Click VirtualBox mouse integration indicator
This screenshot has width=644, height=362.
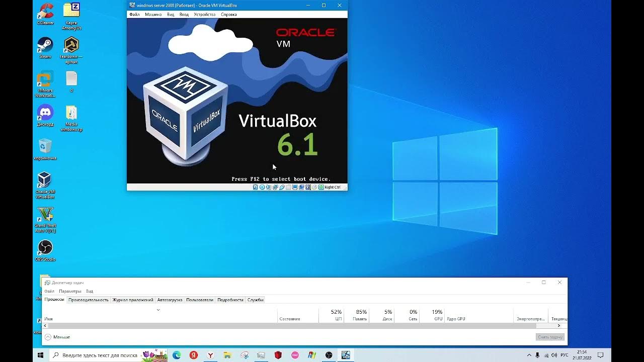(x=314, y=187)
